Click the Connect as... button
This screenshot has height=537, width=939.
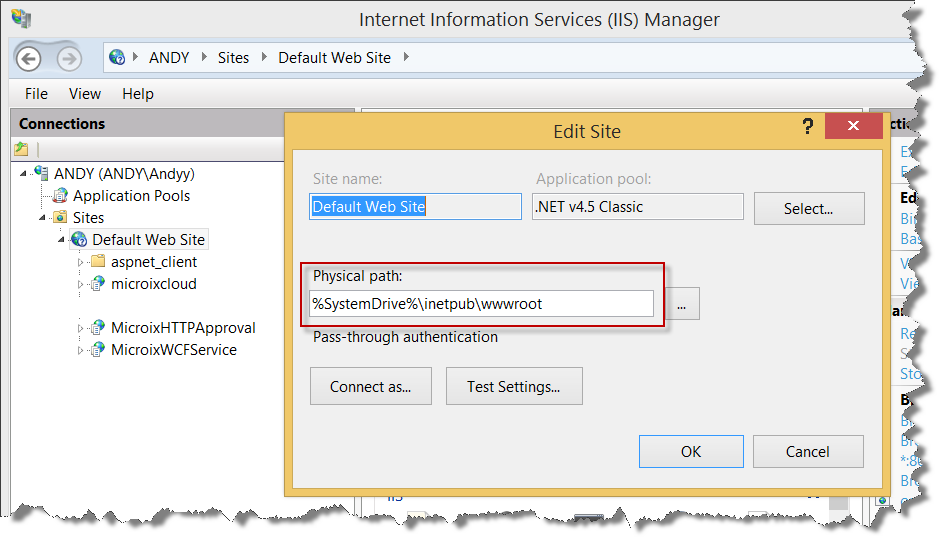(x=370, y=387)
